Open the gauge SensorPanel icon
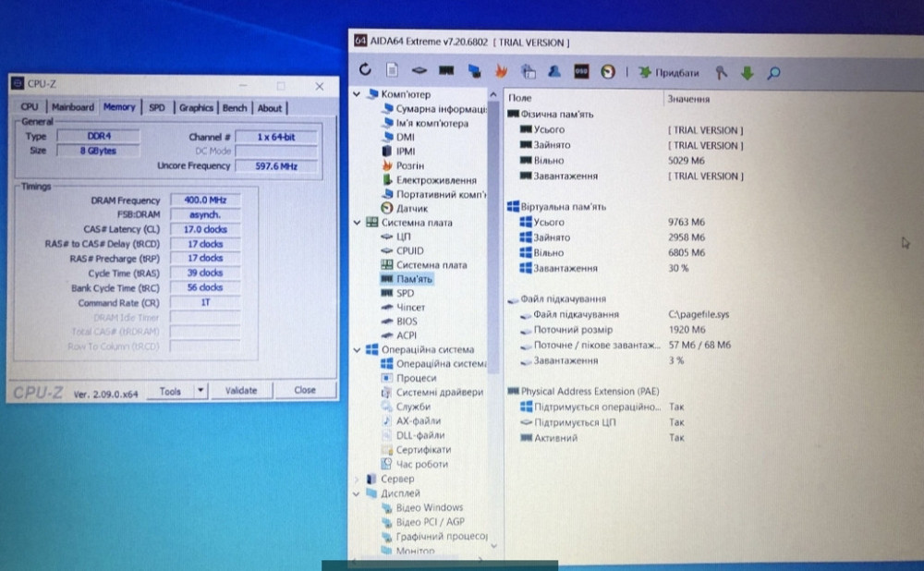Screen dimensions: 924x571 (608, 71)
